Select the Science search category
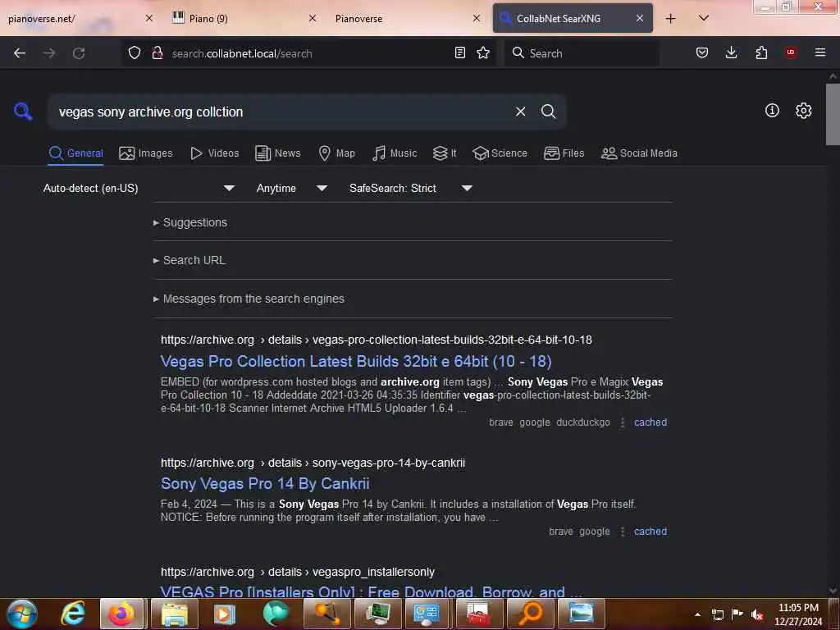 pos(500,153)
